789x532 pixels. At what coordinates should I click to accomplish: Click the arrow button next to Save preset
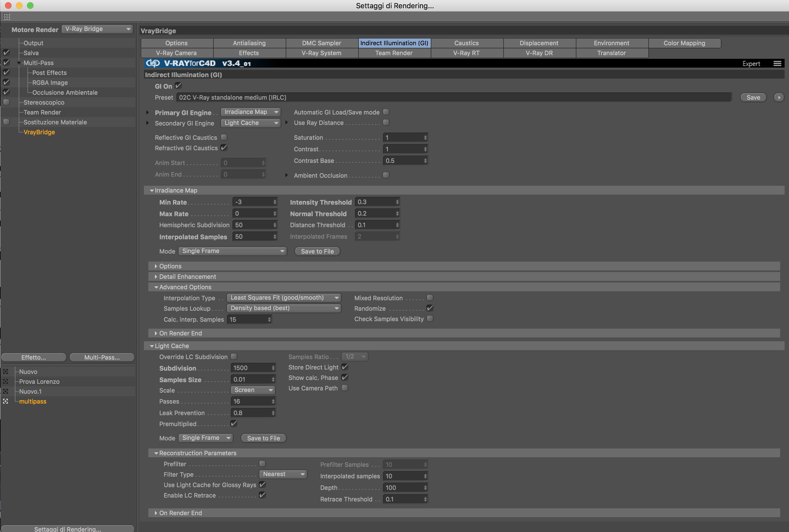tap(779, 97)
